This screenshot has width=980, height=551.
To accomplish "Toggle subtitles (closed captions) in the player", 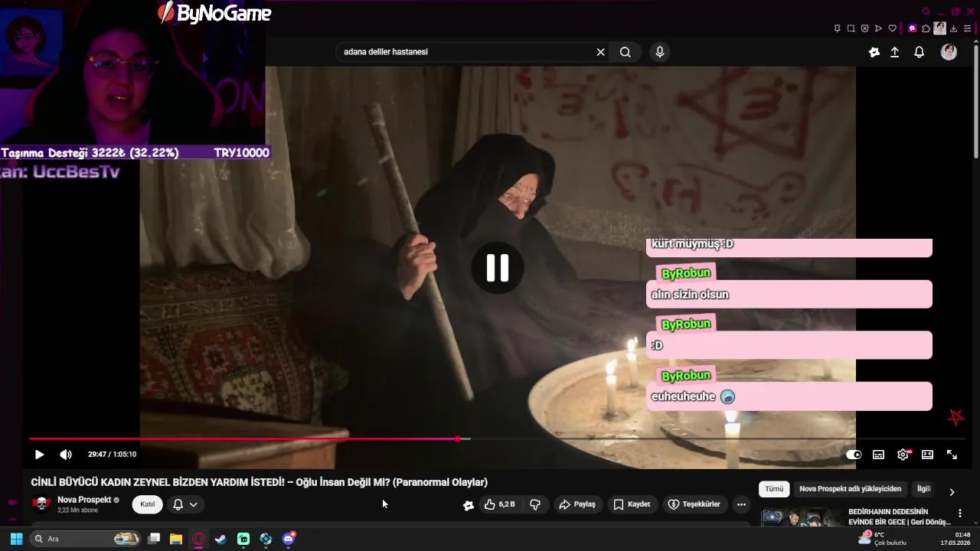I will click(x=878, y=455).
